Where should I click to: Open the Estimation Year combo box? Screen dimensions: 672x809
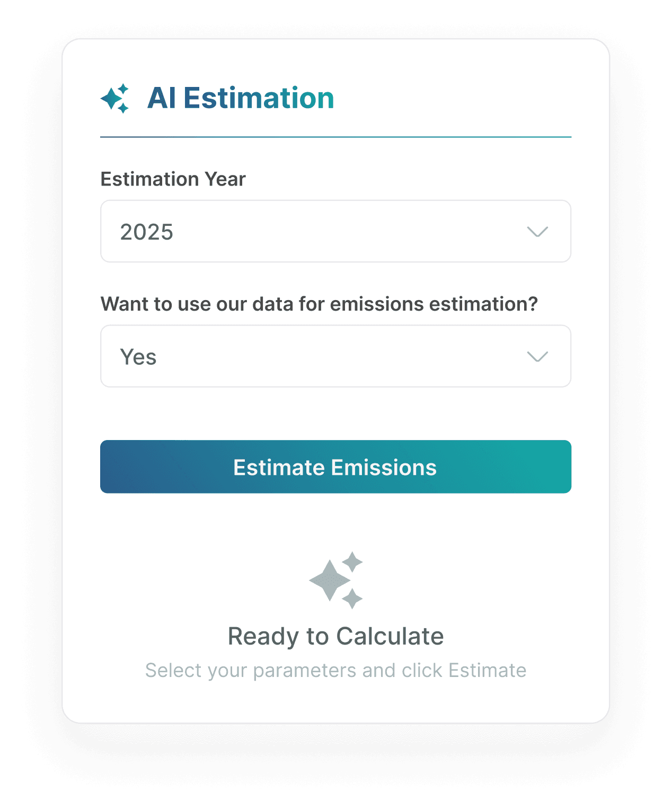[335, 231]
